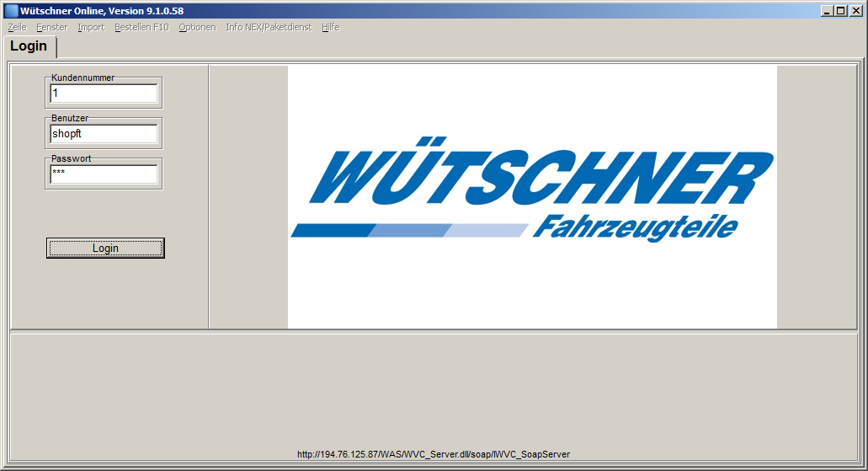Click the Login button
Viewport: 868px width, 471px height.
[x=105, y=249]
